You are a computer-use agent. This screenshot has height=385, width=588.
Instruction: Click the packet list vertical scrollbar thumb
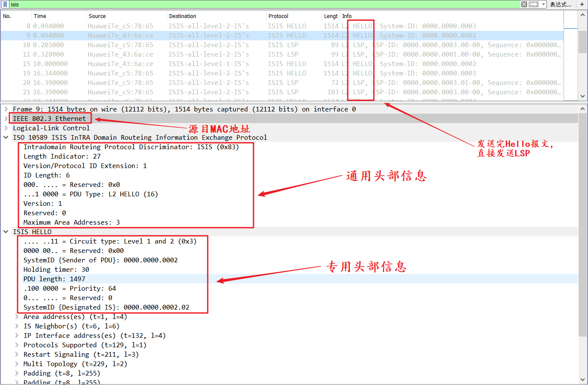coord(582,42)
